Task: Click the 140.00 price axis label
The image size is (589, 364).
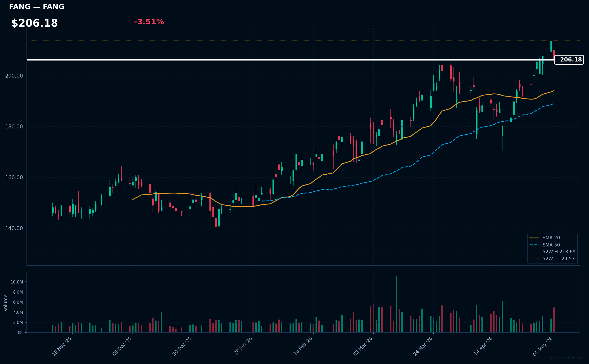Action: click(14, 228)
